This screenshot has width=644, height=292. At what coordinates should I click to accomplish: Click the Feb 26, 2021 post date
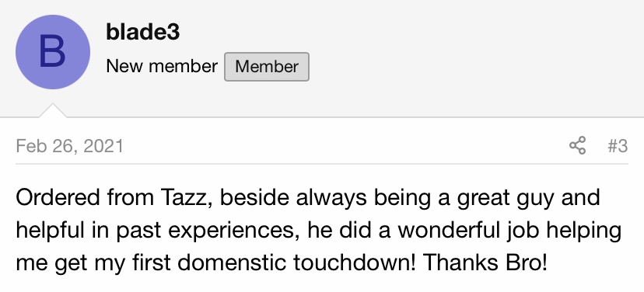tap(69, 146)
